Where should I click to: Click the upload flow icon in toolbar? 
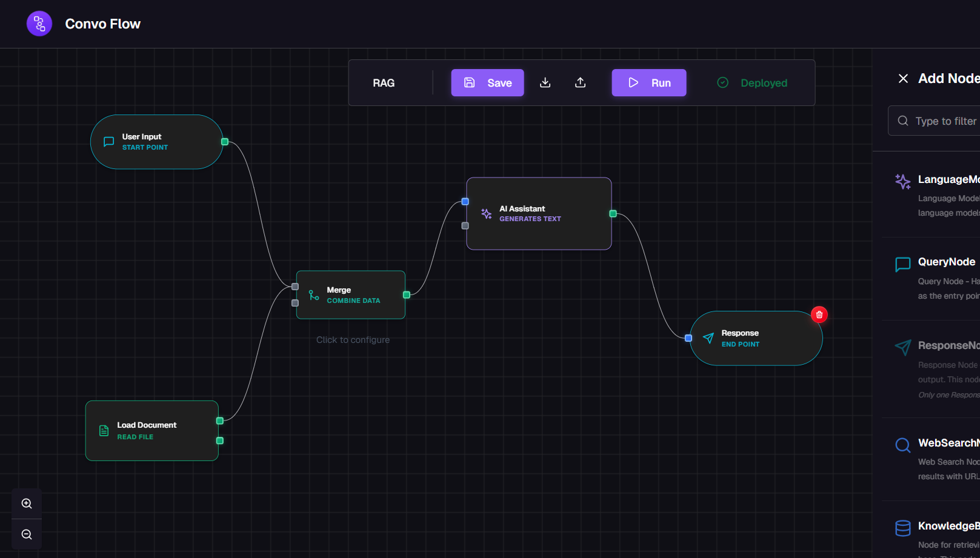click(x=580, y=82)
